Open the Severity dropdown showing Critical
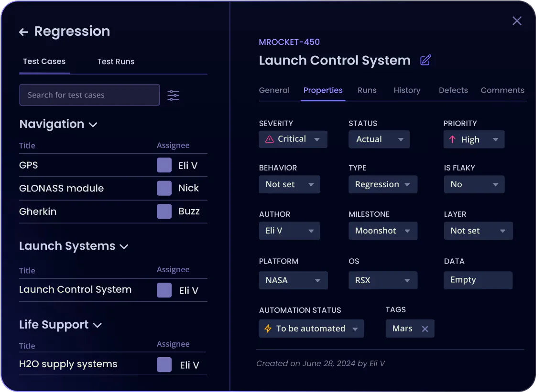 (x=293, y=139)
